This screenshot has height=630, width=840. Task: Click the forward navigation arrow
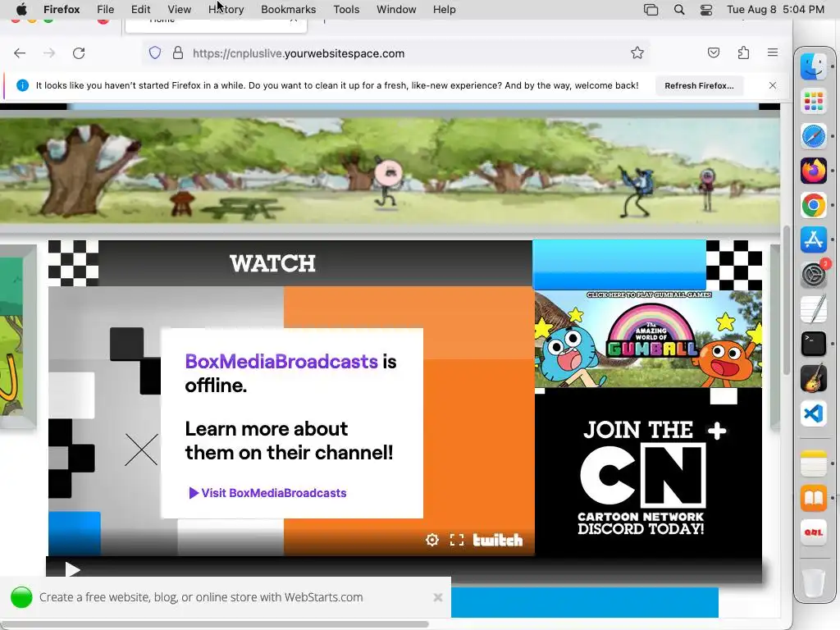(x=49, y=53)
